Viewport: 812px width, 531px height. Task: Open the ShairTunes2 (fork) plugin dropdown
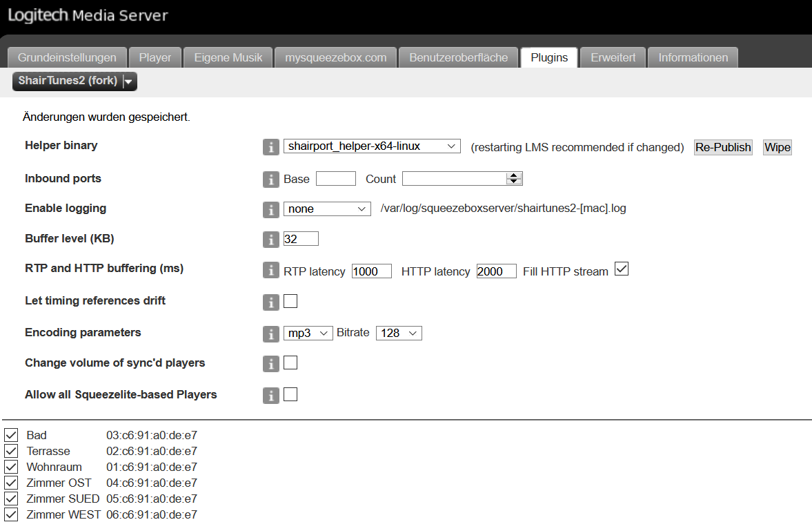pos(75,81)
